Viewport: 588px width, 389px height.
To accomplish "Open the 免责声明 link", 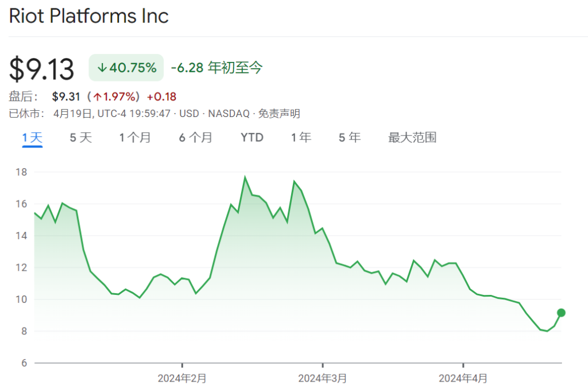I will [x=279, y=114].
